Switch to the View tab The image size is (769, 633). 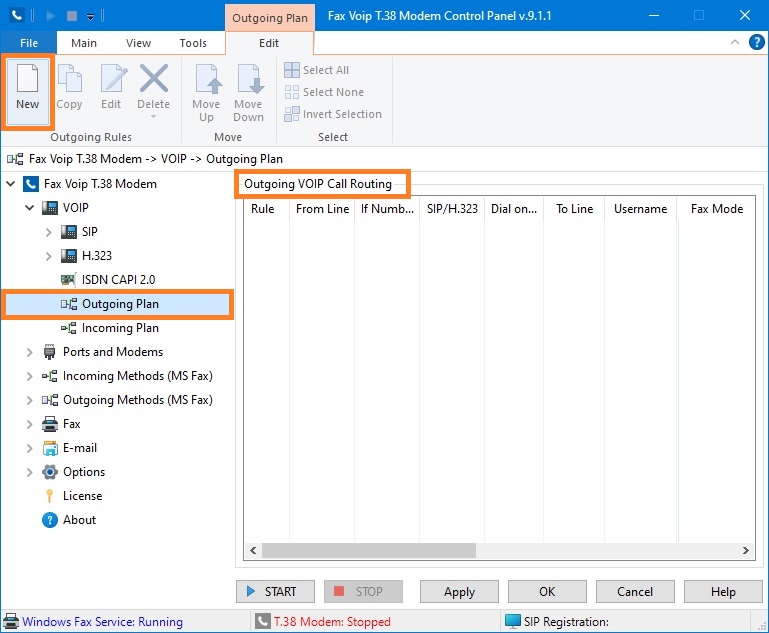(138, 43)
